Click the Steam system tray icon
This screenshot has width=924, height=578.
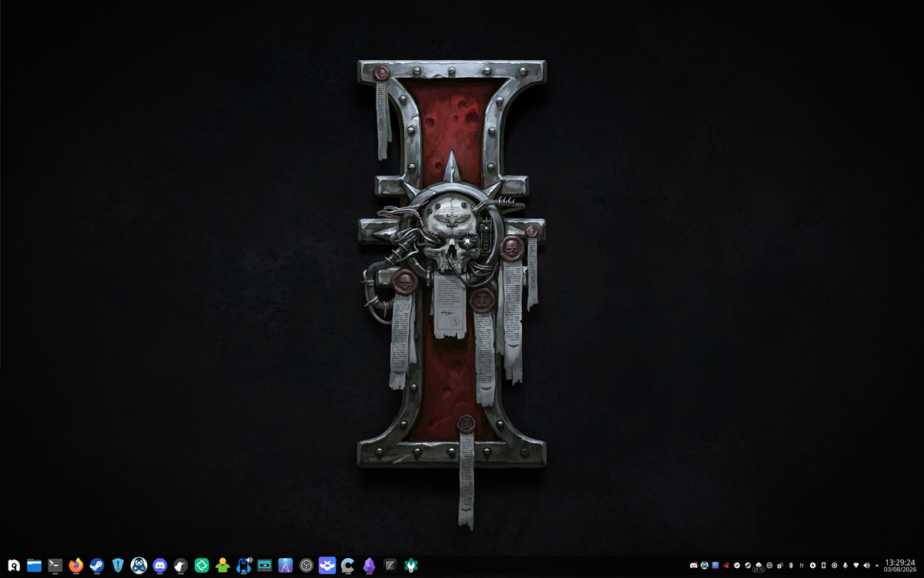click(x=748, y=565)
